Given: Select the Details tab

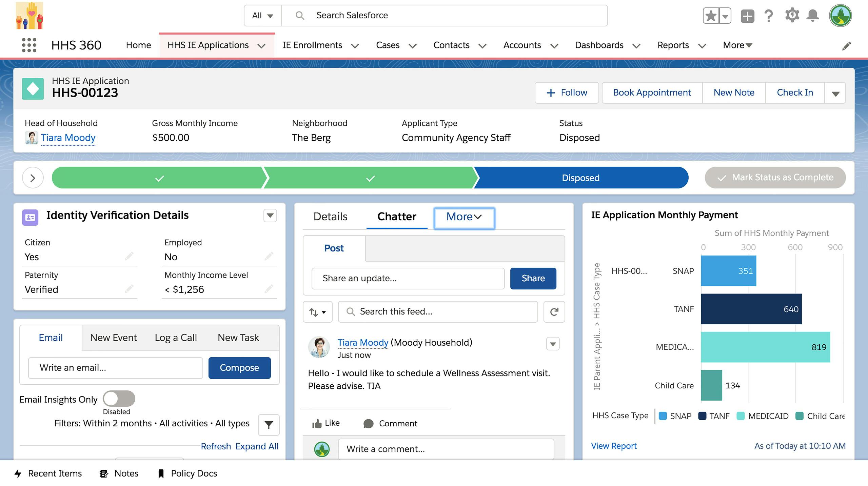Looking at the screenshot, I should coord(330,217).
